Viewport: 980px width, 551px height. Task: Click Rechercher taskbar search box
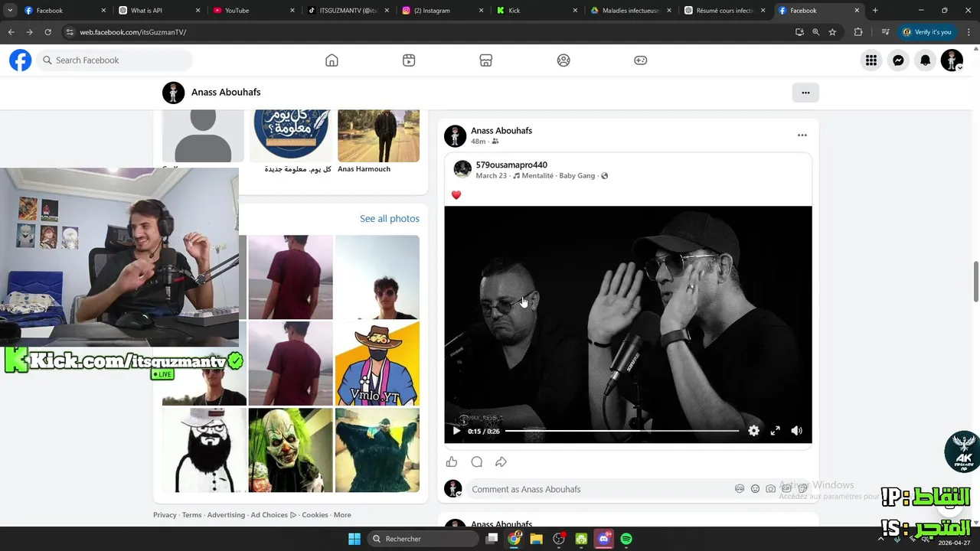pos(423,539)
